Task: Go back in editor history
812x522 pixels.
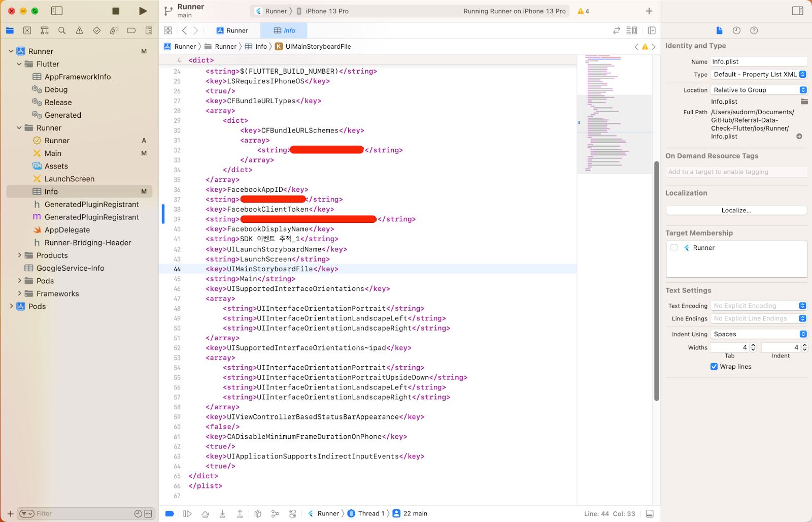Action: pyautogui.click(x=184, y=30)
